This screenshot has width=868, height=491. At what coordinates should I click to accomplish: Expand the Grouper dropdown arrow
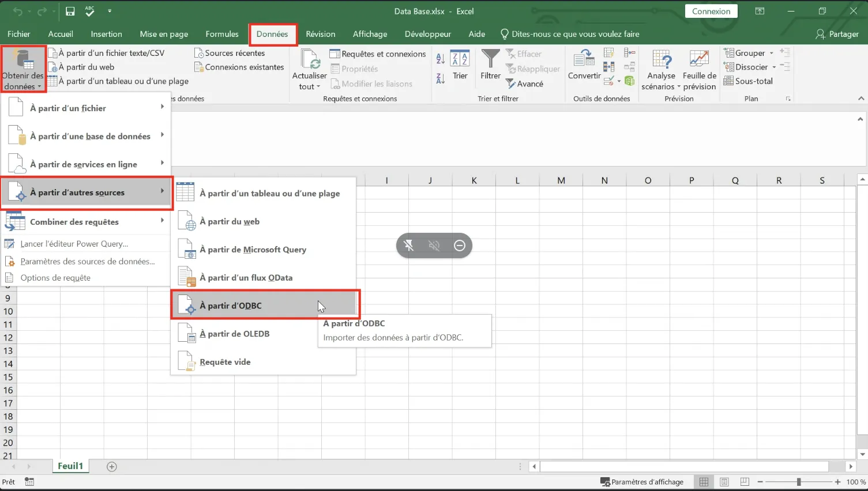pyautogui.click(x=771, y=53)
